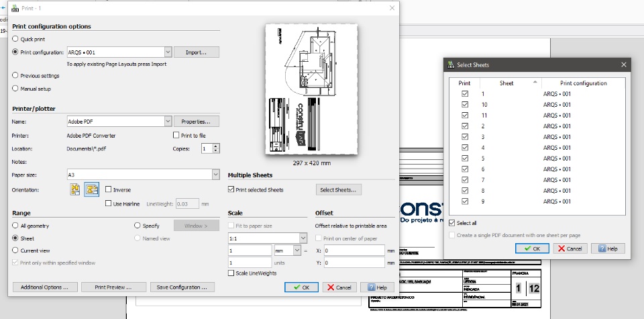The width and height of the screenshot is (644, 319).
Task: Uncheck print box for sheet 7
Action: [464, 179]
